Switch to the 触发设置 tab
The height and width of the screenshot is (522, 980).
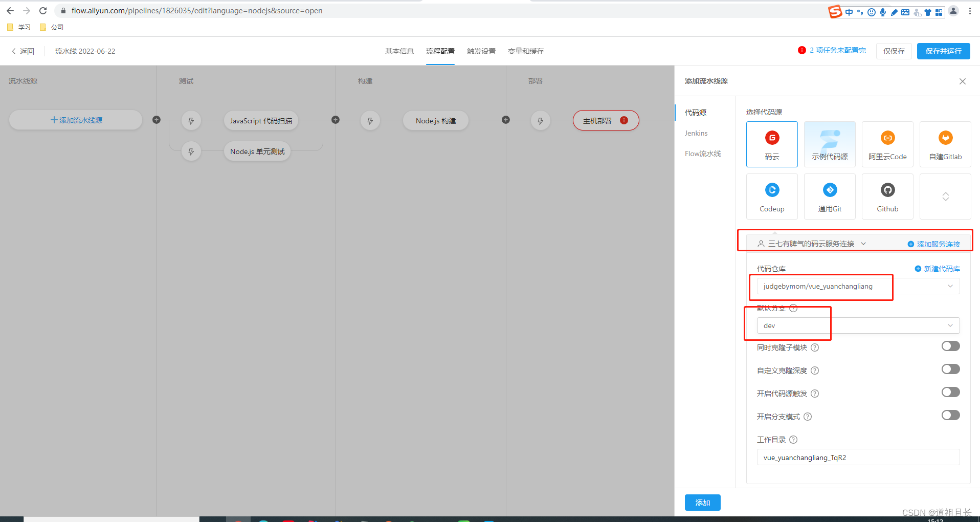click(481, 51)
